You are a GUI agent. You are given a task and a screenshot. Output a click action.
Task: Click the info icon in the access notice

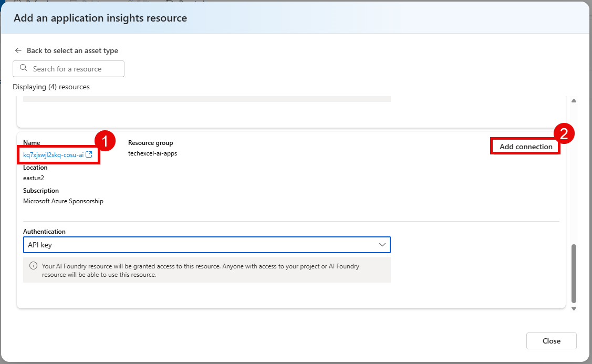(33, 266)
